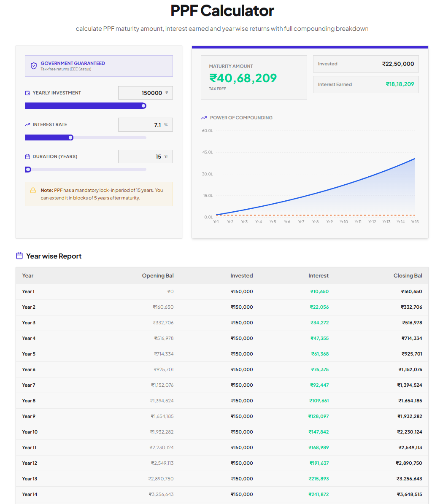Click the Duration input showing 15
440x504 pixels.
point(145,156)
